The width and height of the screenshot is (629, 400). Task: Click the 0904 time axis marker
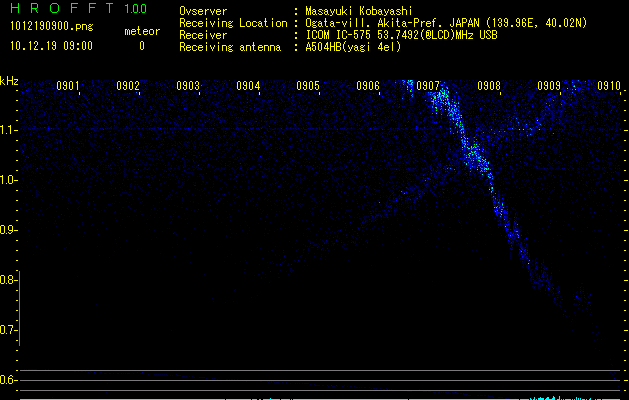(248, 86)
